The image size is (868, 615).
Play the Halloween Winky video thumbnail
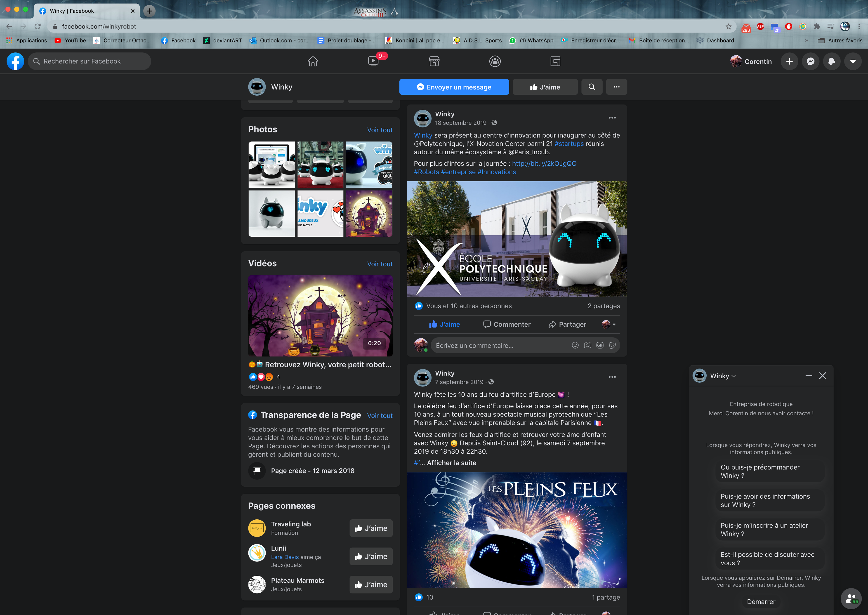pos(320,316)
